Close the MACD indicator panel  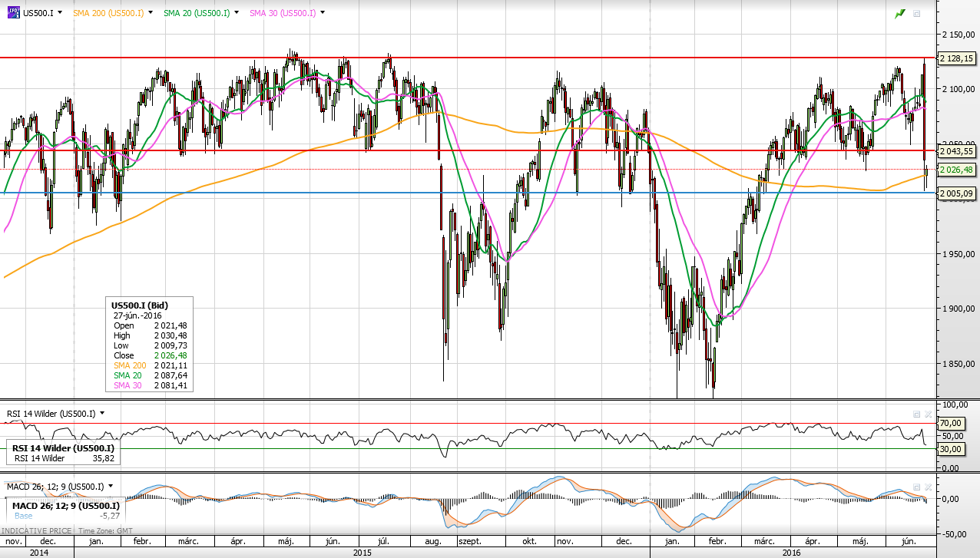pyautogui.click(x=929, y=487)
